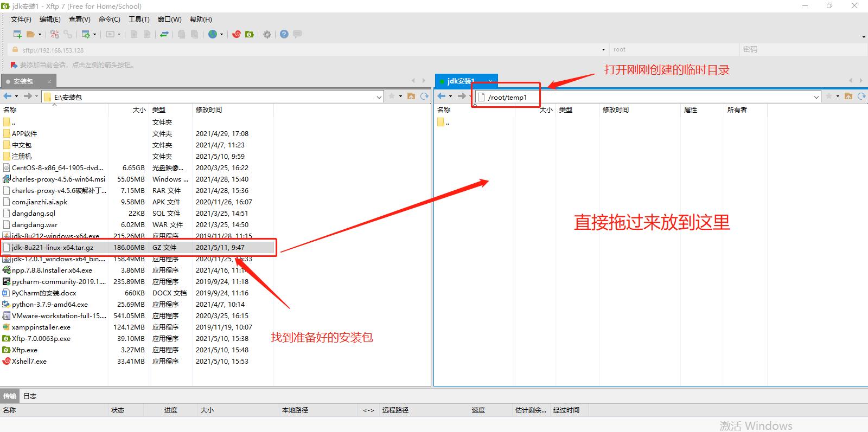
Task: Open Help via blue question icon
Action: 284,34
